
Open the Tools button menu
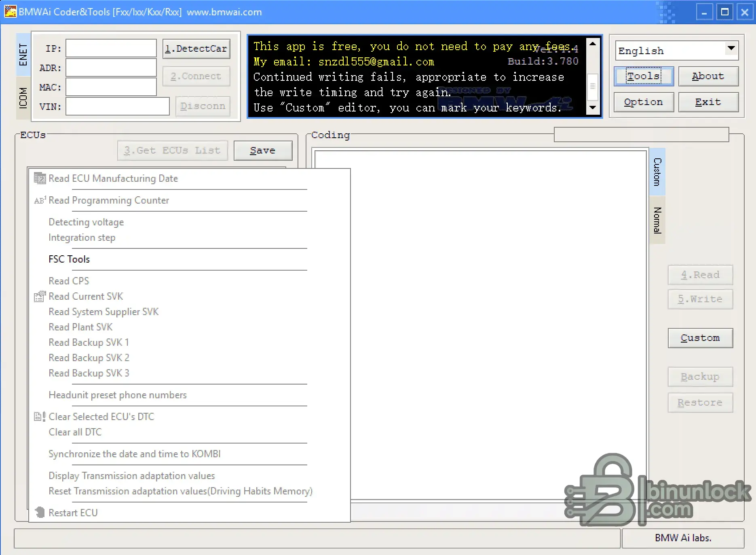coord(644,76)
